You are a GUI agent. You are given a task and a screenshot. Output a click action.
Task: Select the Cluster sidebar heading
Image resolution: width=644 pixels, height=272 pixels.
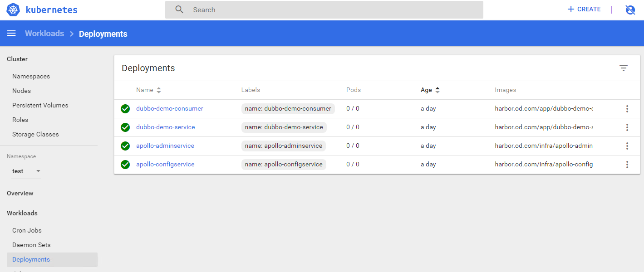pyautogui.click(x=17, y=59)
